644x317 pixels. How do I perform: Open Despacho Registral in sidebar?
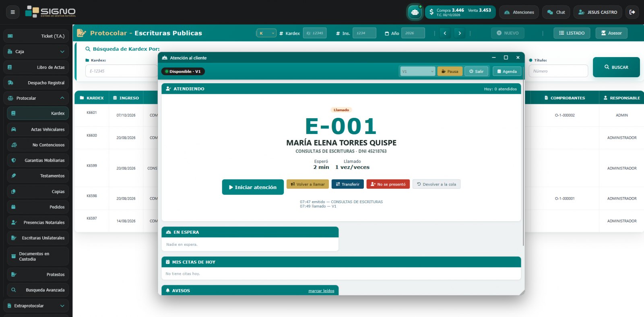36,83
